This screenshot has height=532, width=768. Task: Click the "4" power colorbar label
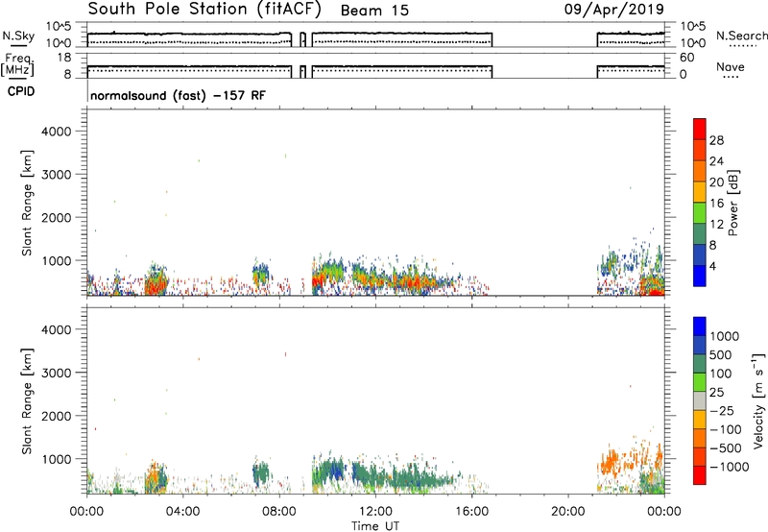[713, 266]
